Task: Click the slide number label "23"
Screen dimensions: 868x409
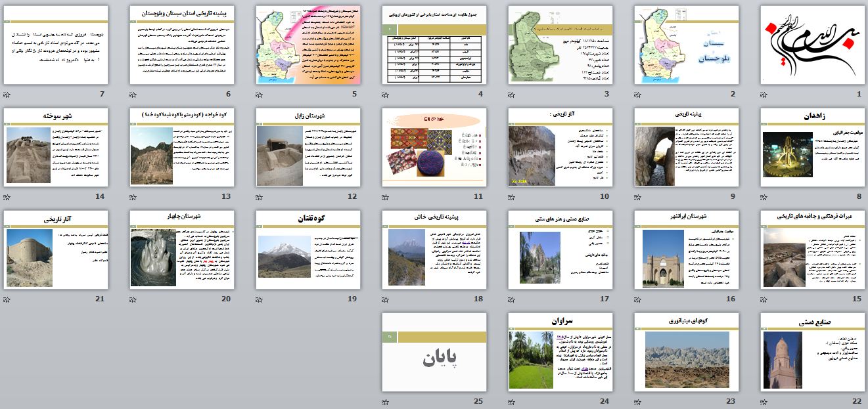Action: pos(730,402)
